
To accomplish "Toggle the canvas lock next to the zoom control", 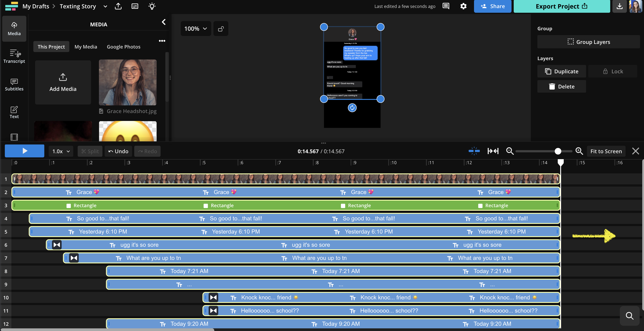I will [x=220, y=29].
